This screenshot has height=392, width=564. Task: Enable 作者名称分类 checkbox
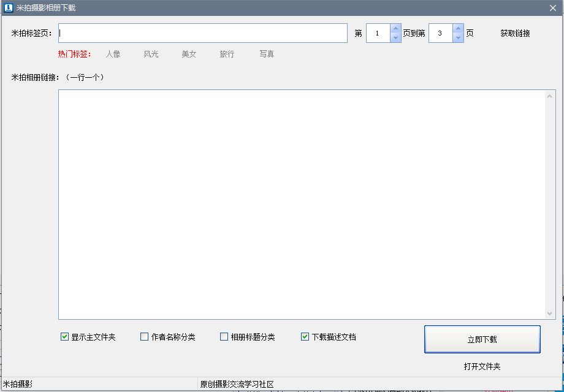point(144,337)
